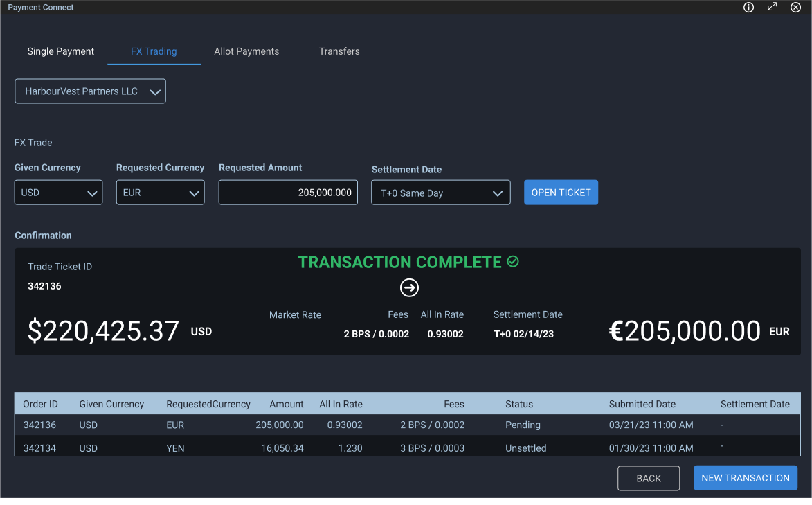The height and width of the screenshot is (505, 812).
Task: Open the HarbourVest Partners LLC dropdown
Action: click(90, 91)
